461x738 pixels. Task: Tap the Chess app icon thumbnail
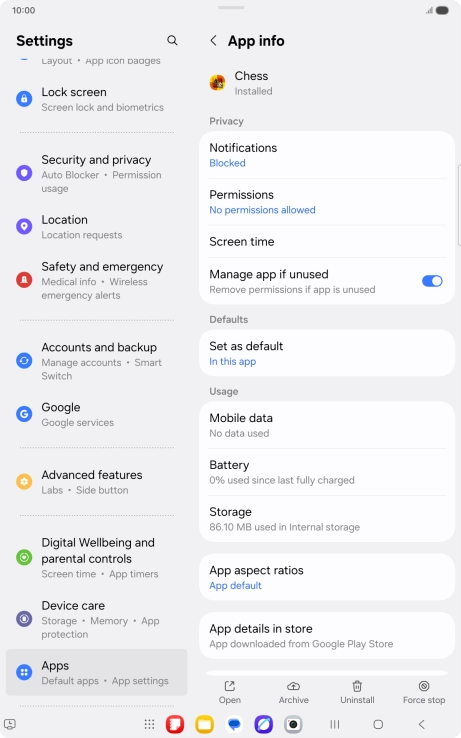pos(218,83)
